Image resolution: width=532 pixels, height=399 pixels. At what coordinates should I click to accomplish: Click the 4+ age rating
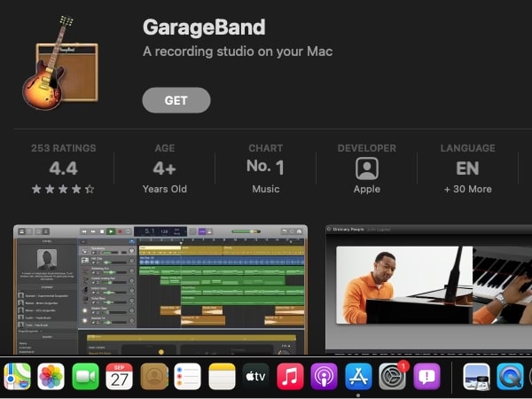point(165,168)
